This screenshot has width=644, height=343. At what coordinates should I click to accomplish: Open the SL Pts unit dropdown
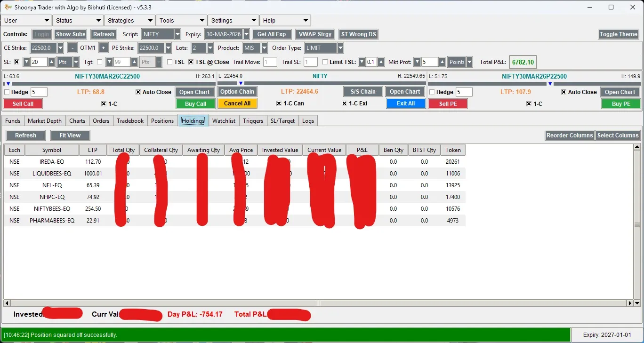pos(76,62)
